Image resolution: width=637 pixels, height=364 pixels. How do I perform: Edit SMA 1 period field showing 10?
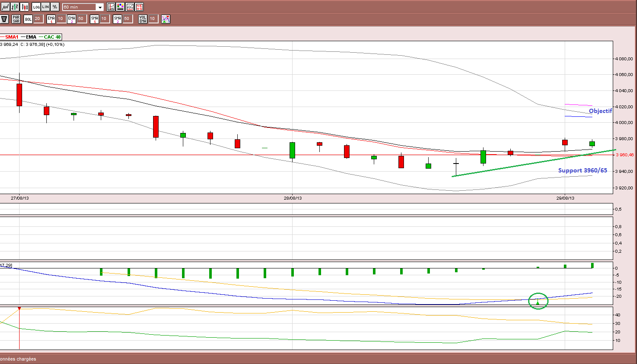(105, 19)
